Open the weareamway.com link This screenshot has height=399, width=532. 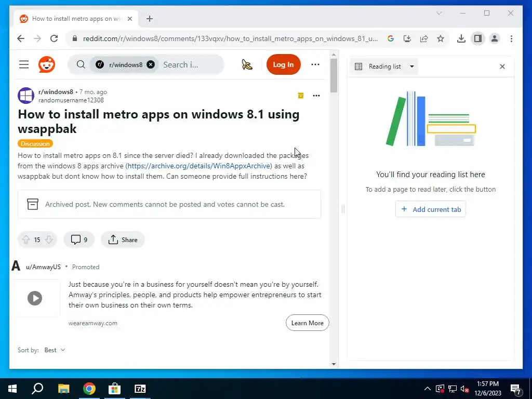(x=93, y=323)
